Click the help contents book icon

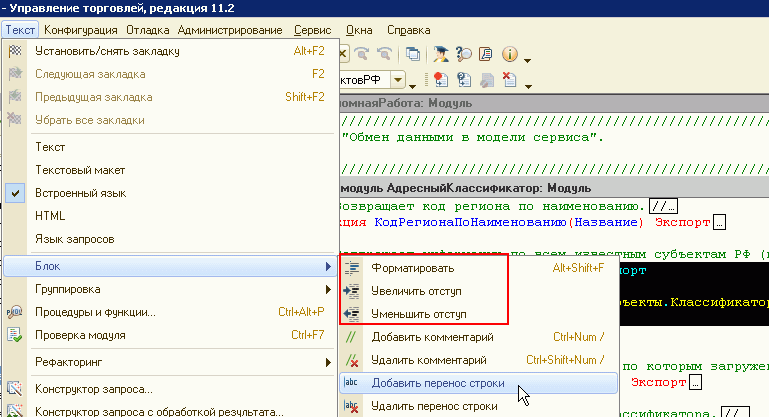click(x=486, y=54)
